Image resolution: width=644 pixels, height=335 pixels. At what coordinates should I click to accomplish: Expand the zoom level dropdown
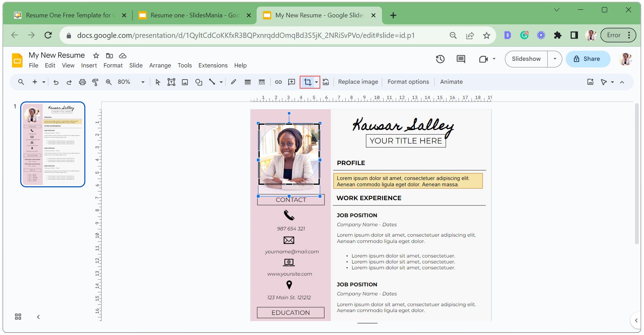(x=143, y=82)
